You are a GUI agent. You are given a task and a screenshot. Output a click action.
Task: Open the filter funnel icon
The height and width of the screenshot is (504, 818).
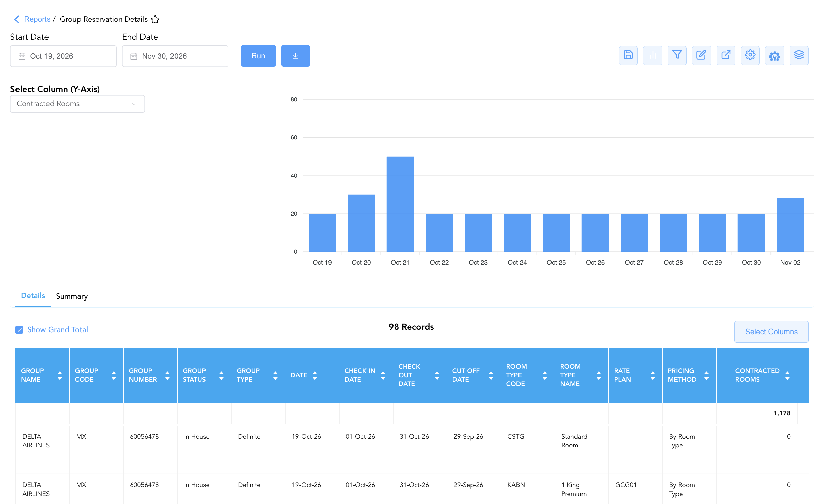677,55
